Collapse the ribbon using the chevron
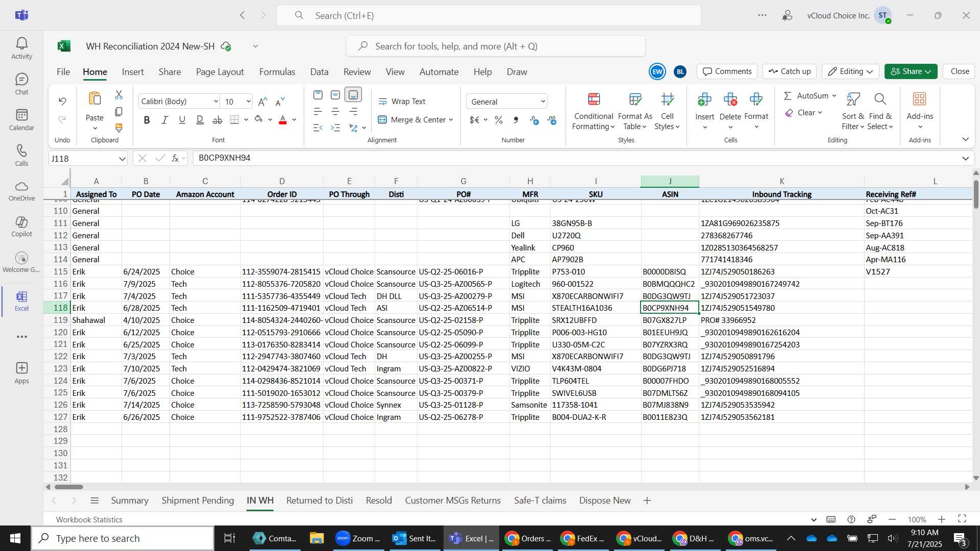The height and width of the screenshot is (551, 980). pos(965,139)
